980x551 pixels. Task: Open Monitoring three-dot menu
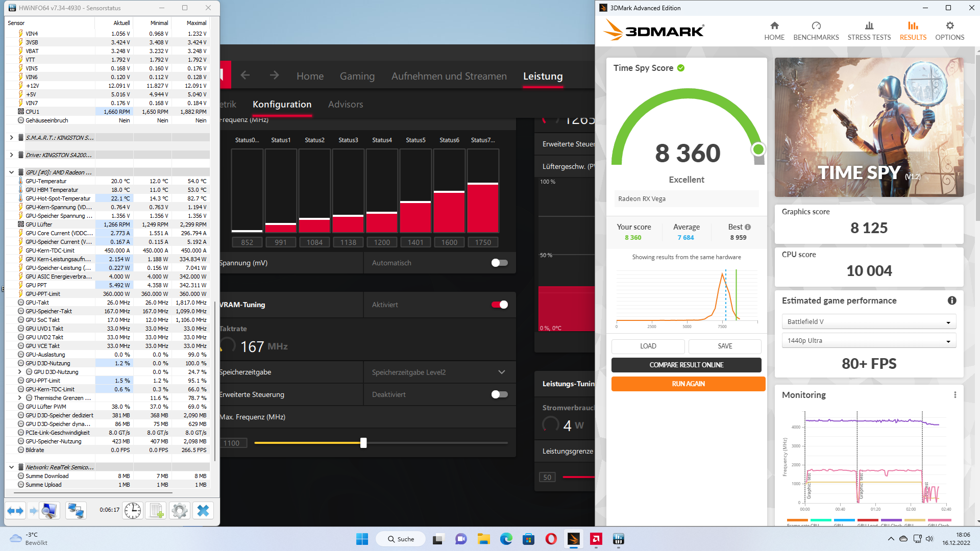click(955, 395)
